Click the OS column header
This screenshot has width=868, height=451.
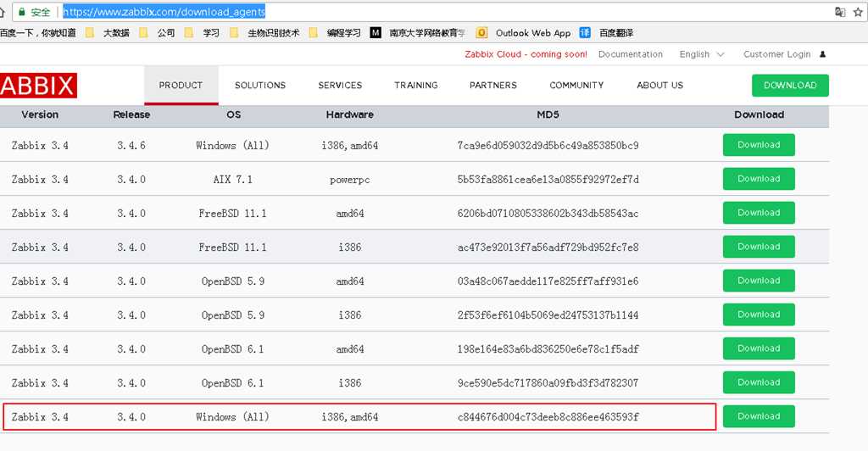pyautogui.click(x=234, y=114)
